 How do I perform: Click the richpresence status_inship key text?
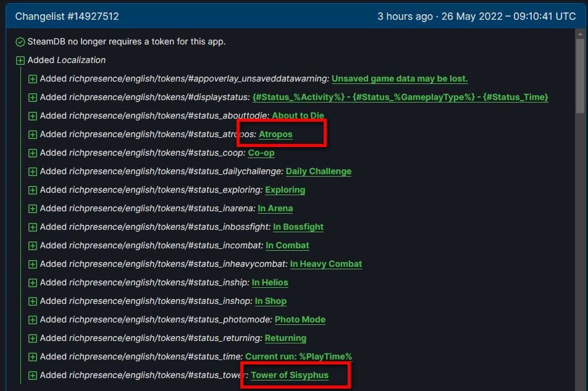(x=159, y=283)
